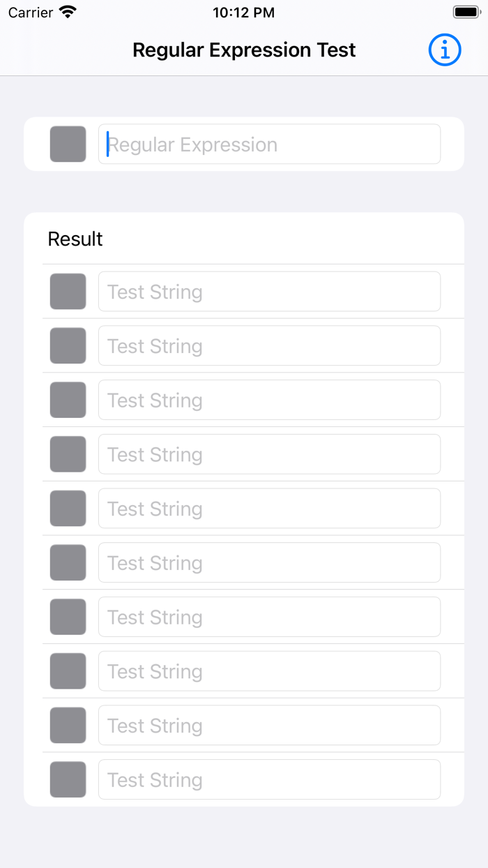
Task: Toggle the match indicator on the seventh Test String row
Action: pyautogui.click(x=68, y=617)
